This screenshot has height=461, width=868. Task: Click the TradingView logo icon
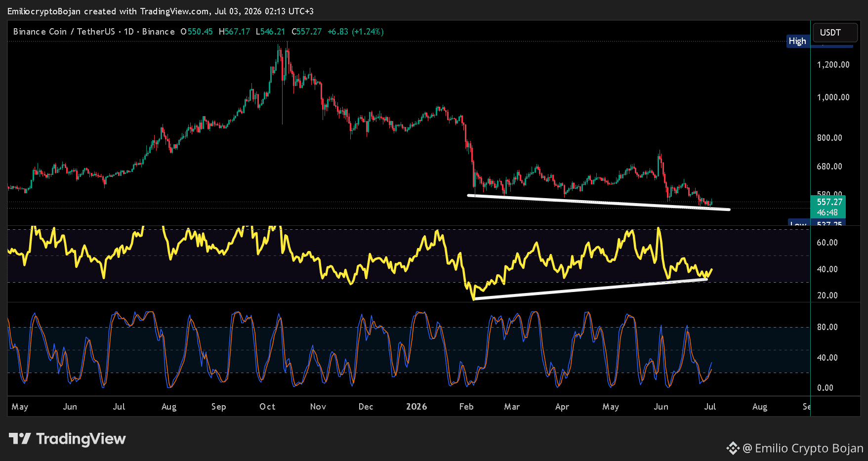[x=20, y=438]
